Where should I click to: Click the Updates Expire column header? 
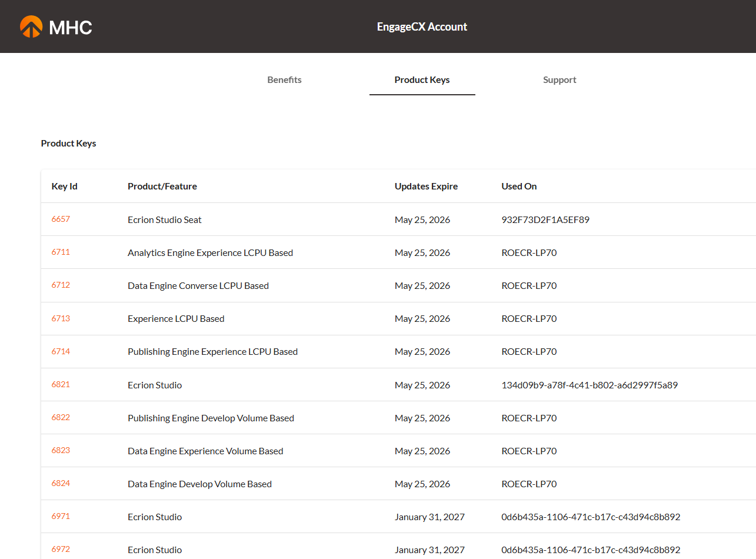pos(426,187)
